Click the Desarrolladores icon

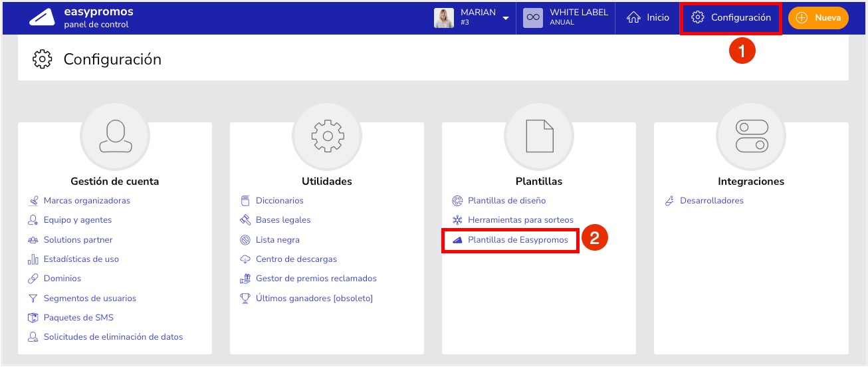669,201
